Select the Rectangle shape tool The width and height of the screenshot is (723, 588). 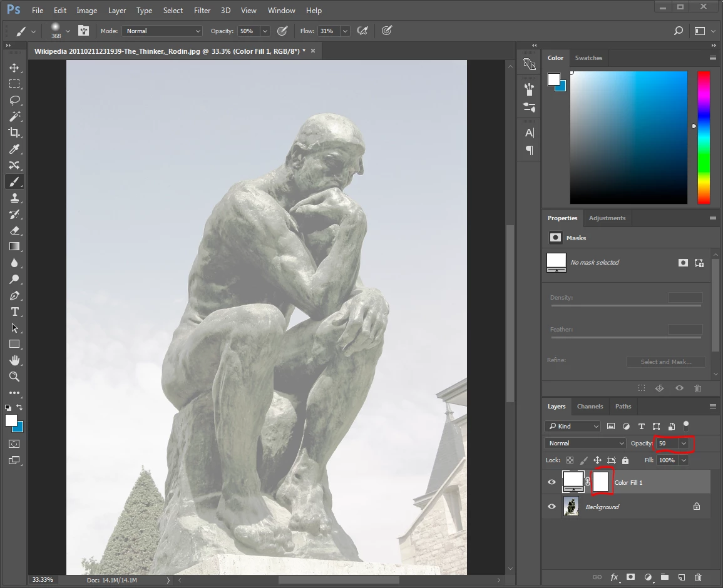point(14,344)
